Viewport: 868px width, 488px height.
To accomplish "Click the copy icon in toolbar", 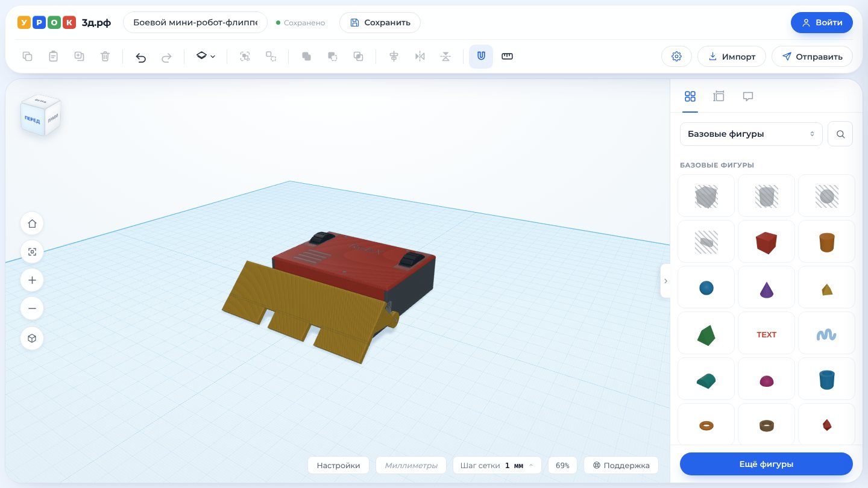I will click(x=27, y=57).
